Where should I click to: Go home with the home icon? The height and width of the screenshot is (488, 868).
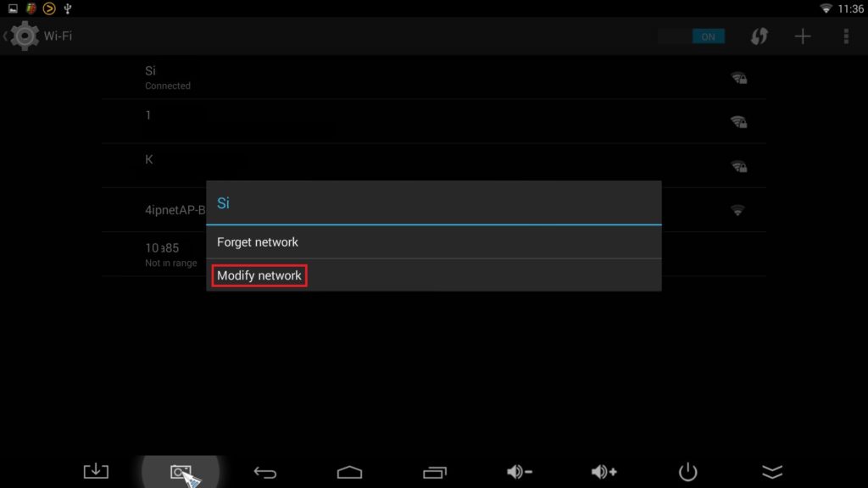tap(349, 472)
